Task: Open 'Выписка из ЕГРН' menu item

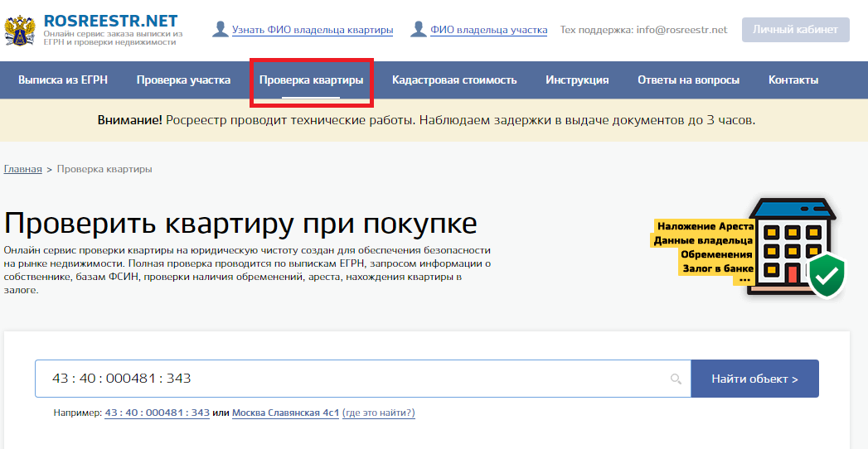Action: point(62,80)
